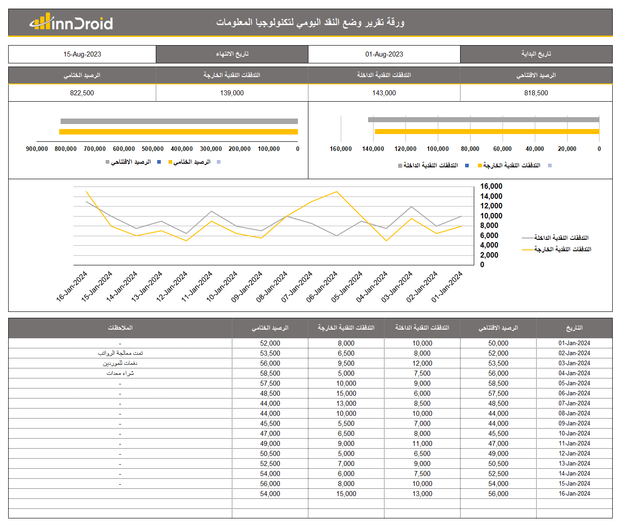The width and height of the screenshot is (620, 528).
Task: Click the note دفعات للموردين in the 03-Jan-2024 row
Action: [120, 363]
